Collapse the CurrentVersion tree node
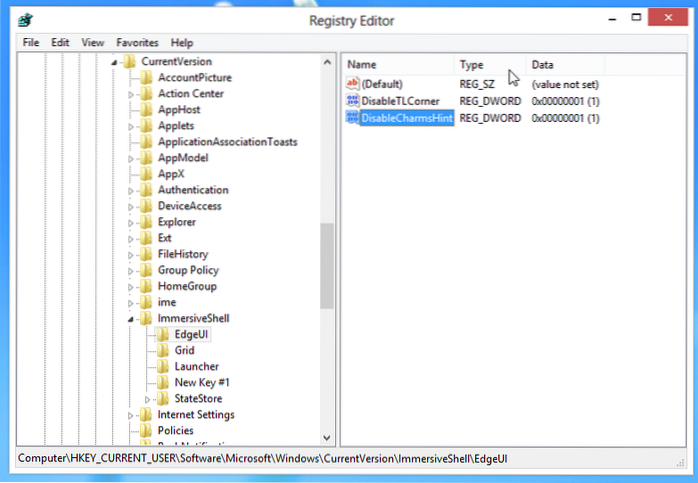Image resolution: width=698 pixels, height=483 pixels. [115, 62]
